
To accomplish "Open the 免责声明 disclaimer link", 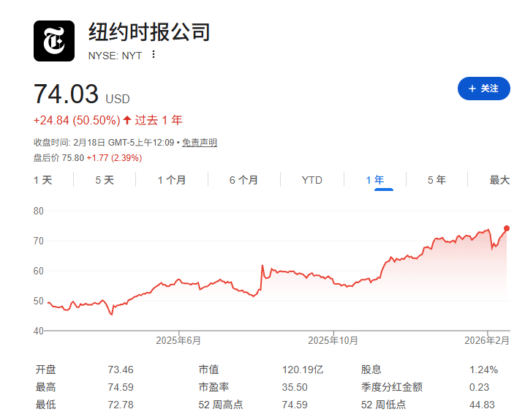I will 200,143.
